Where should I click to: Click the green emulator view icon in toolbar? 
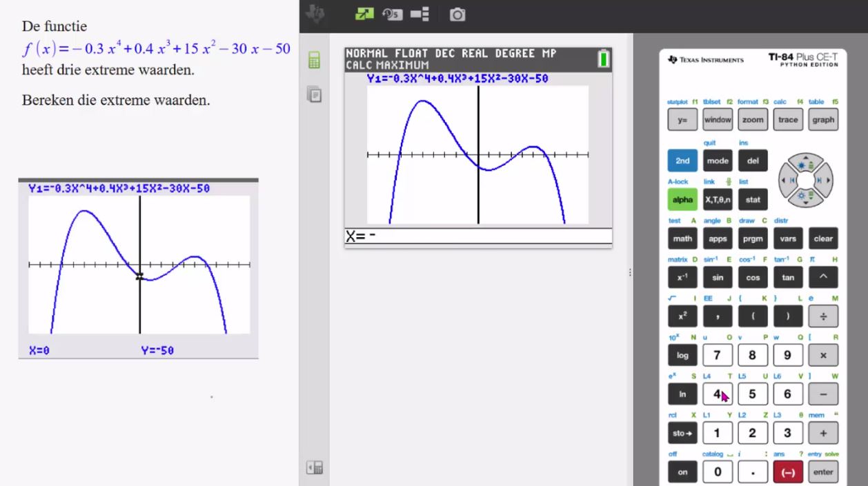coord(364,14)
